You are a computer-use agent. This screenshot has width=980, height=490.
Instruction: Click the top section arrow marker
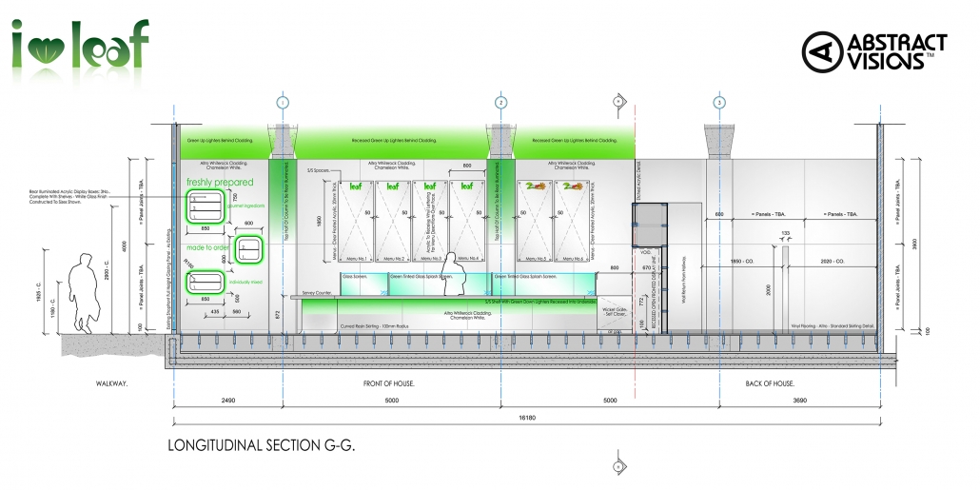tap(619, 101)
